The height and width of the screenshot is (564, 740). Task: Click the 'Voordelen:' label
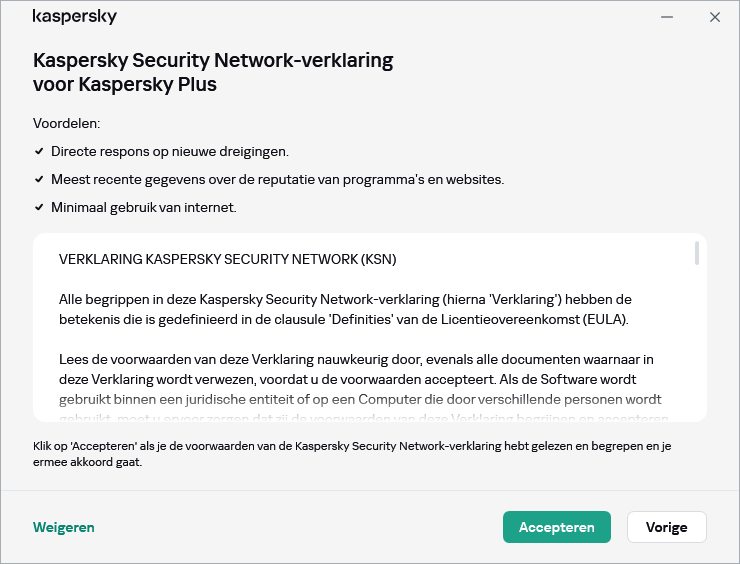[67, 123]
